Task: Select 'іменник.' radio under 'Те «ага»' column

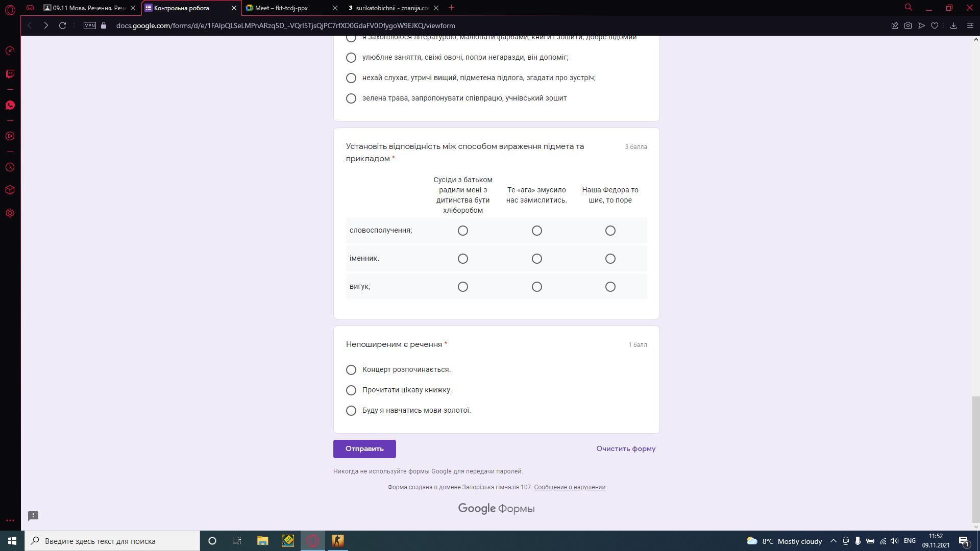Action: pos(536,259)
